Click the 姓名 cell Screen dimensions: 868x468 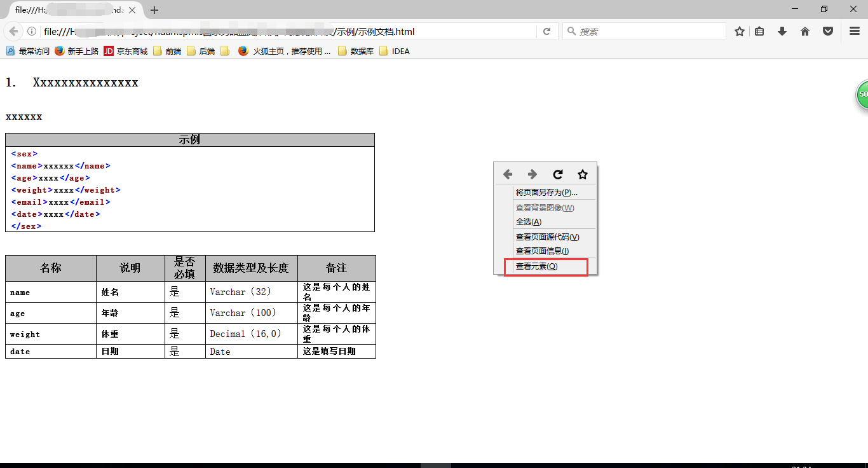[130, 292]
